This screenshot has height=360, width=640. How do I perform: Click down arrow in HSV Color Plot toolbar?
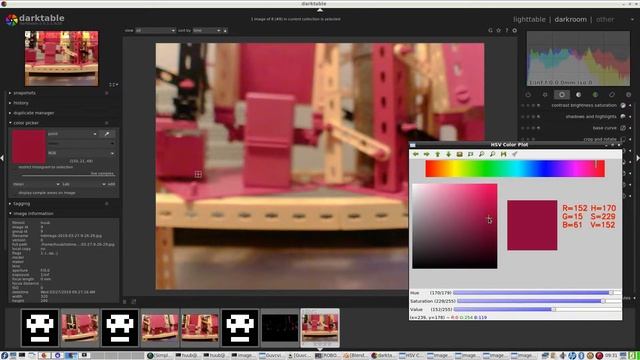coord(449,154)
